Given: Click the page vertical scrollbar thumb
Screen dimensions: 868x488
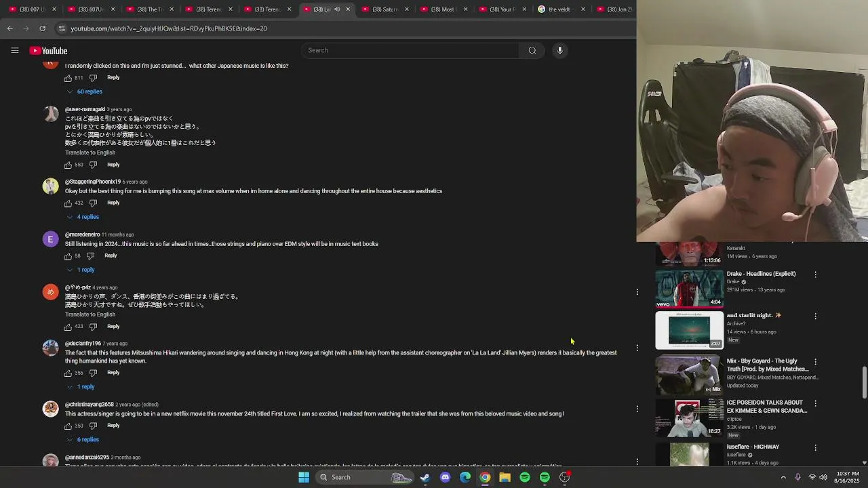Looking at the screenshot, I should pyautogui.click(x=864, y=383).
